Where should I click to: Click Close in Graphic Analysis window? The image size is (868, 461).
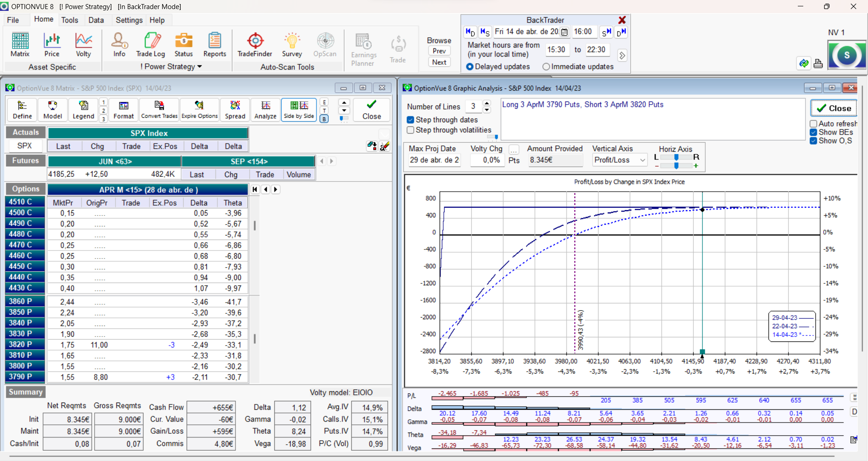pyautogui.click(x=834, y=108)
